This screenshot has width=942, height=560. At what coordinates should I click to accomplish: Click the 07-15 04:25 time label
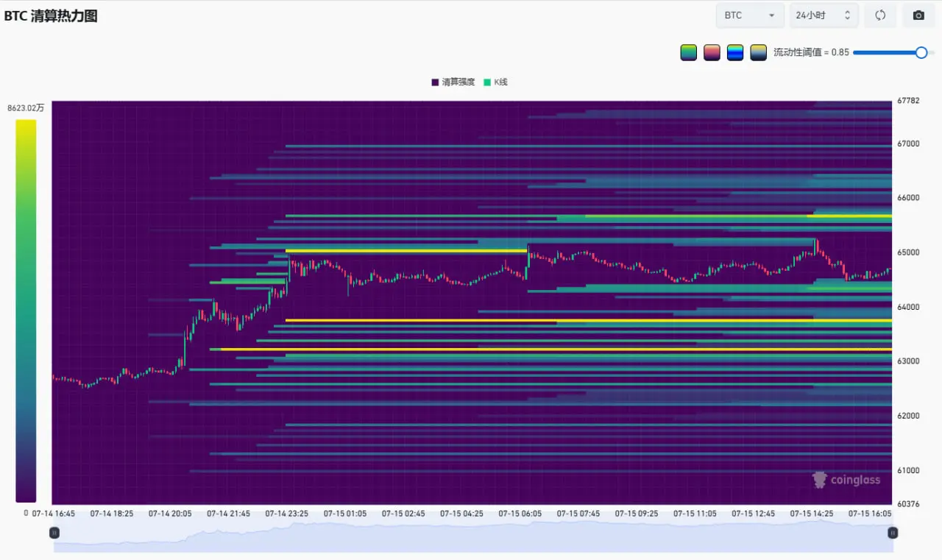tap(461, 514)
